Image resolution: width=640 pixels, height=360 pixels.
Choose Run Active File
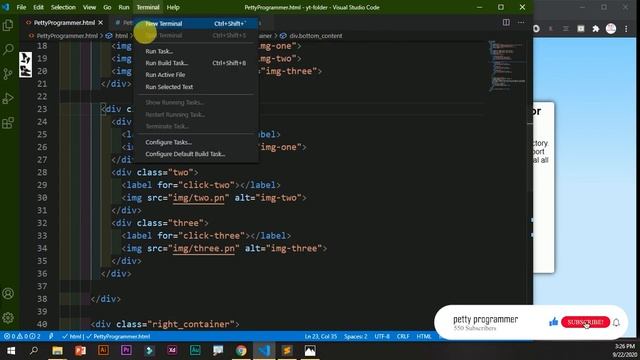point(196,75)
